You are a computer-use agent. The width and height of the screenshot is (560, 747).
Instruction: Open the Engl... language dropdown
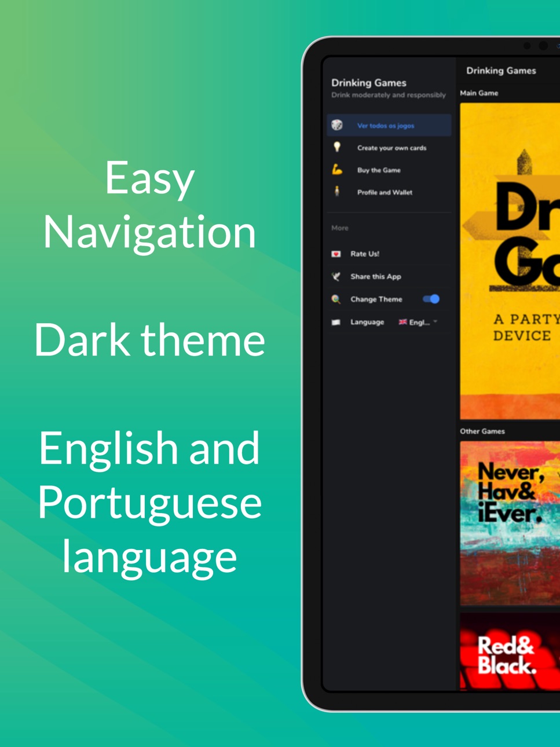point(418,322)
